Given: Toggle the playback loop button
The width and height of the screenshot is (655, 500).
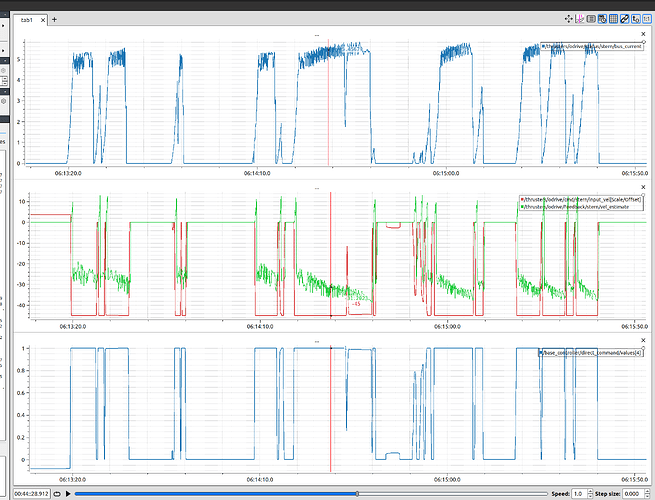Looking at the screenshot, I should 57,494.
